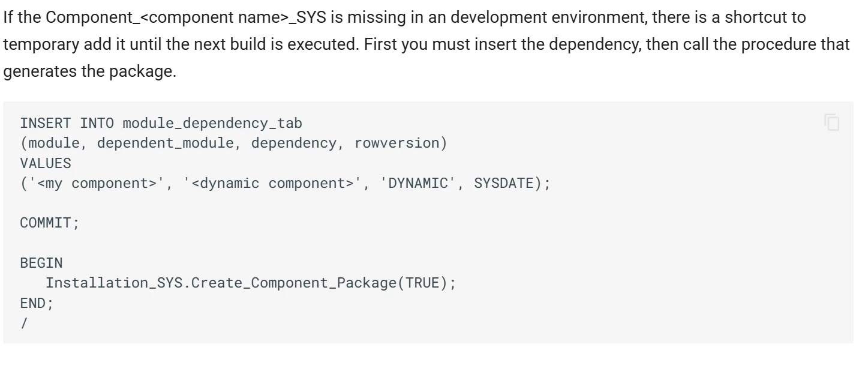
Task: Copy the code block to clipboard
Action: click(x=832, y=122)
